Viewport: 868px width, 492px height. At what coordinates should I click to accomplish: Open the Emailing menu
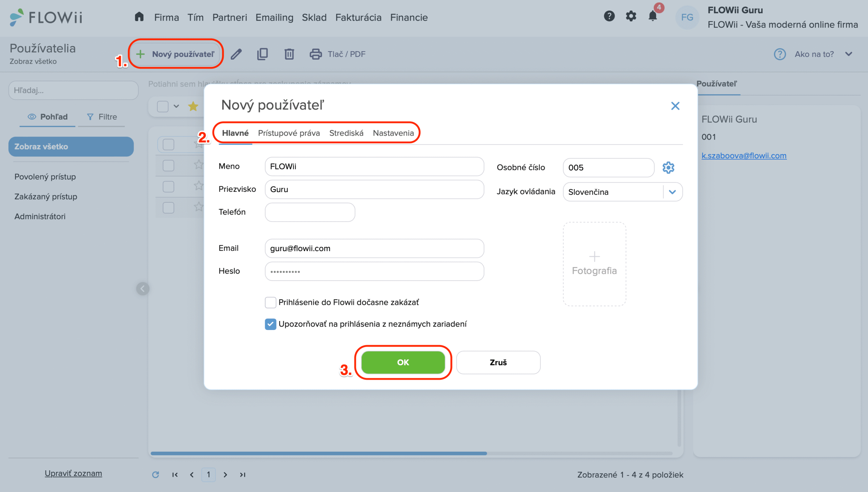(x=274, y=17)
